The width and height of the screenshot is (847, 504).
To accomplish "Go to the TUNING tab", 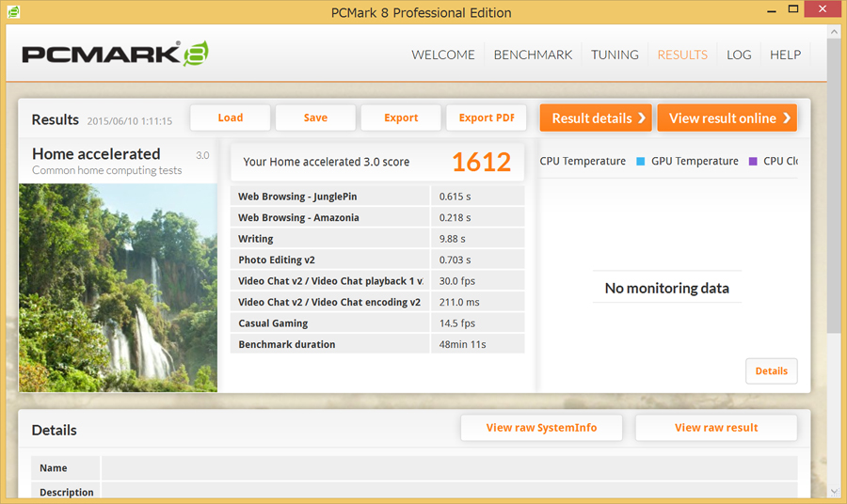I will tap(615, 55).
